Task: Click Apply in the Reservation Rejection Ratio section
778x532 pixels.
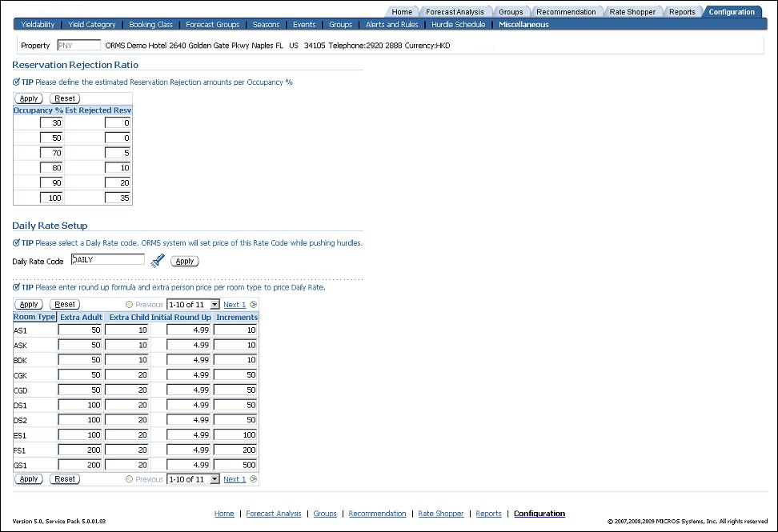Action: (x=28, y=98)
